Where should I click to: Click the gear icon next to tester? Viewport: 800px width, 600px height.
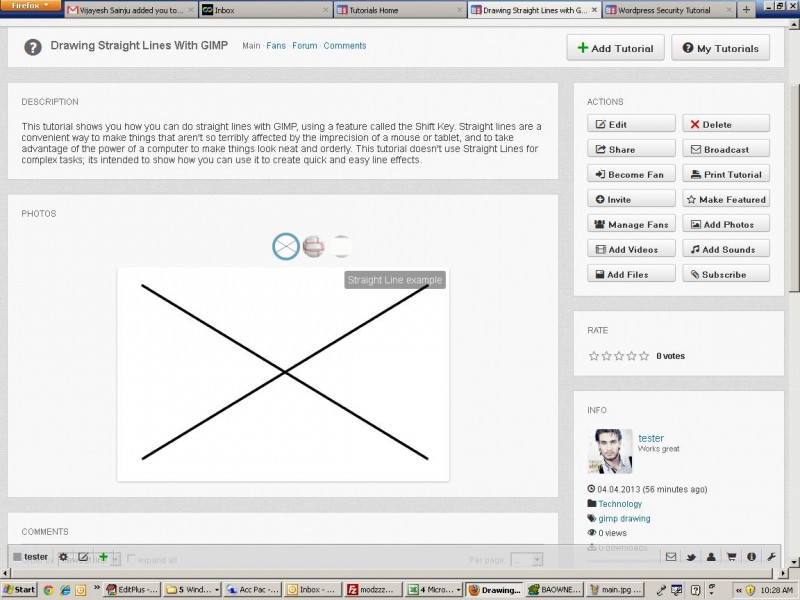pos(63,557)
